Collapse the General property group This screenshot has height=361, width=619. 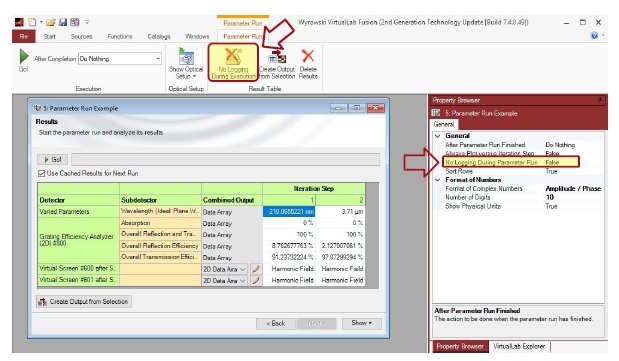[438, 136]
